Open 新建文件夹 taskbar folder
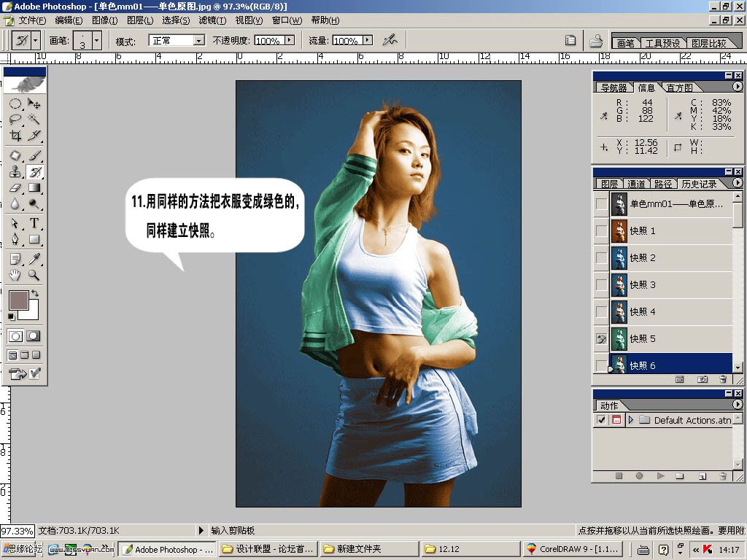The width and height of the screenshot is (747, 560). point(369,549)
